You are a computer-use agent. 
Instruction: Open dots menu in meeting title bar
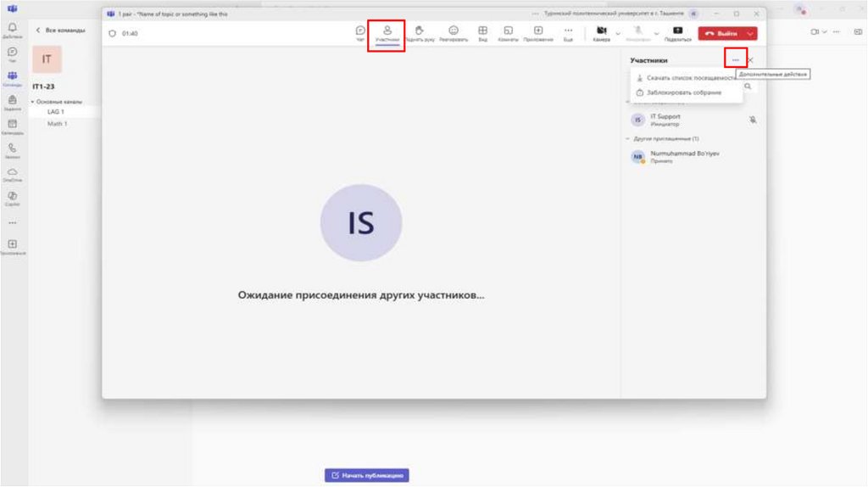(x=535, y=14)
